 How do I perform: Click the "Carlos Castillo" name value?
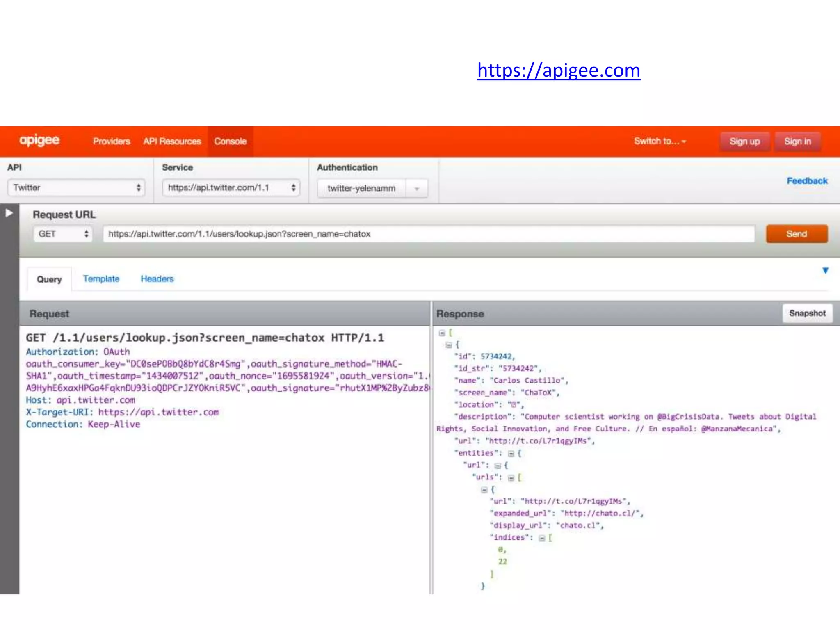[528, 381]
